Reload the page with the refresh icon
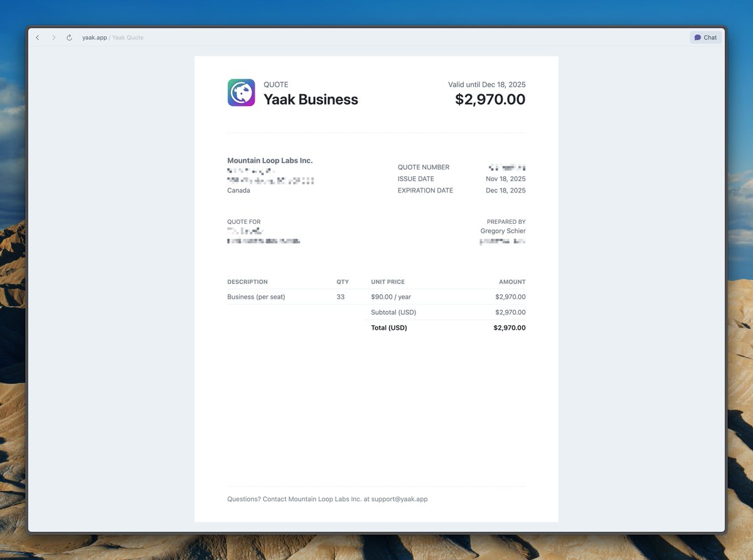Viewport: 753px width, 560px height. [x=70, y=38]
